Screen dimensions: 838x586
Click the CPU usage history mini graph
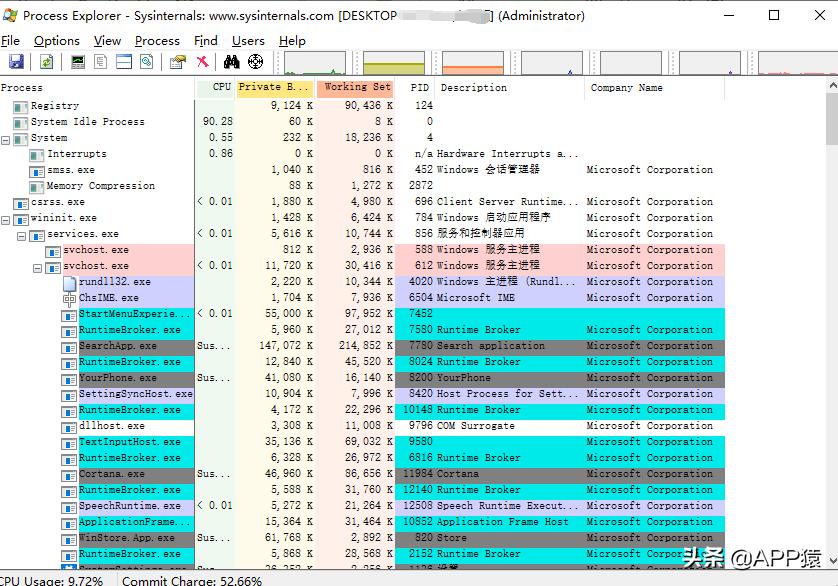coord(316,64)
